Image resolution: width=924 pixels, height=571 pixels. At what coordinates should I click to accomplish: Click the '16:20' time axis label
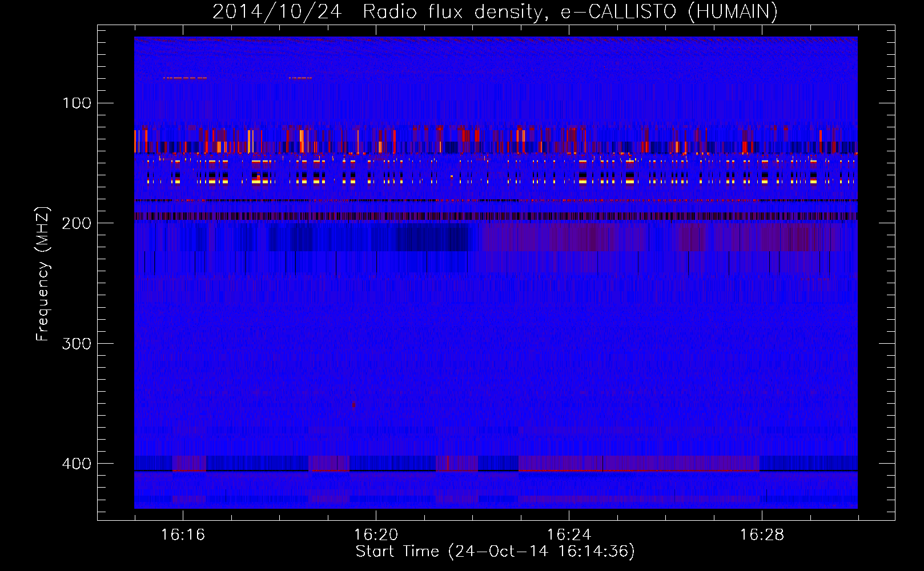(x=376, y=534)
